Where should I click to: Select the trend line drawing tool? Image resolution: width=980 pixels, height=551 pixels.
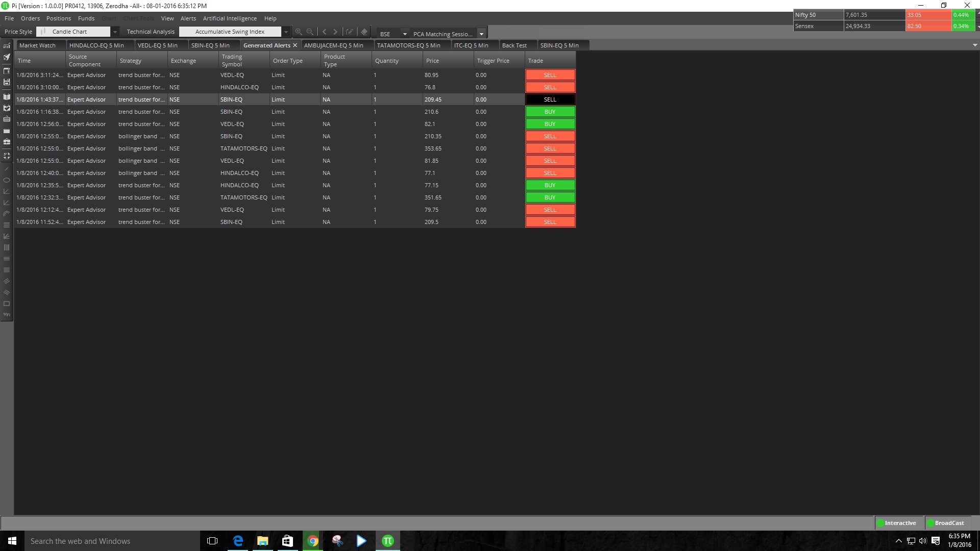click(7, 169)
